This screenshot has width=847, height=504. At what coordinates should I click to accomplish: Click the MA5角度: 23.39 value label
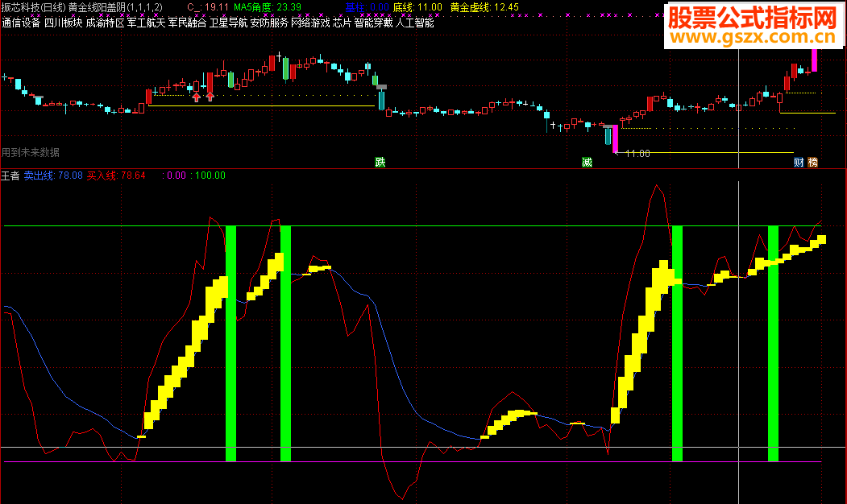pos(268,7)
